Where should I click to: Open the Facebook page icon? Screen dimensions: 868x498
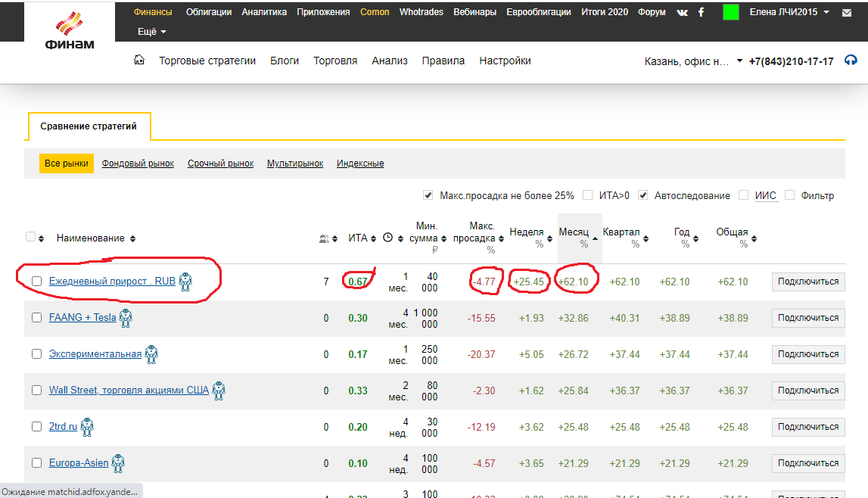701,12
